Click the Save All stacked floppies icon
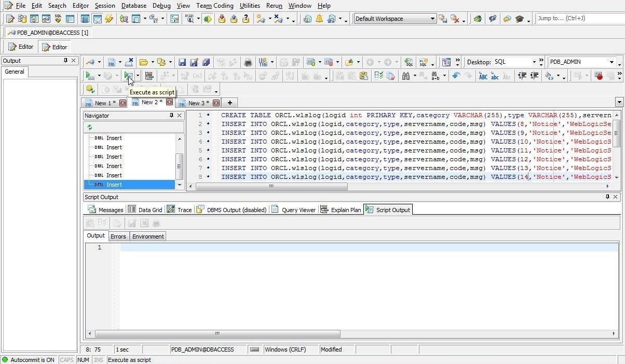 [x=206, y=62]
